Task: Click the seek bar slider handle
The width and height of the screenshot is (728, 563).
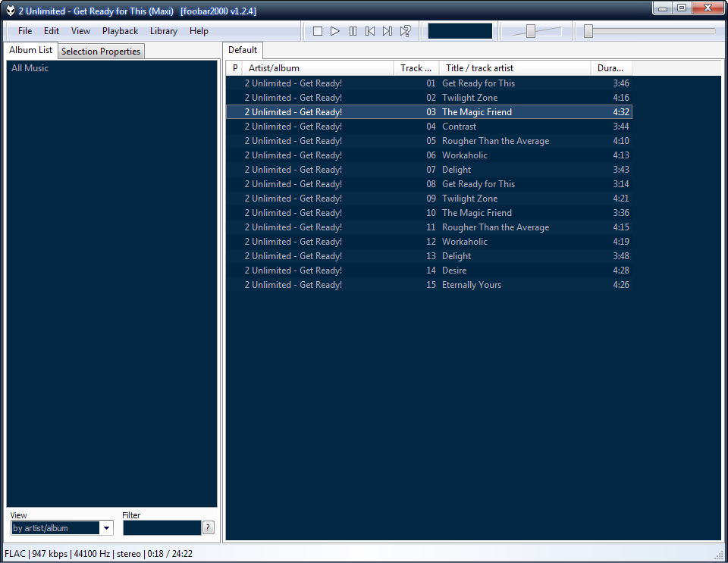Action: click(588, 31)
